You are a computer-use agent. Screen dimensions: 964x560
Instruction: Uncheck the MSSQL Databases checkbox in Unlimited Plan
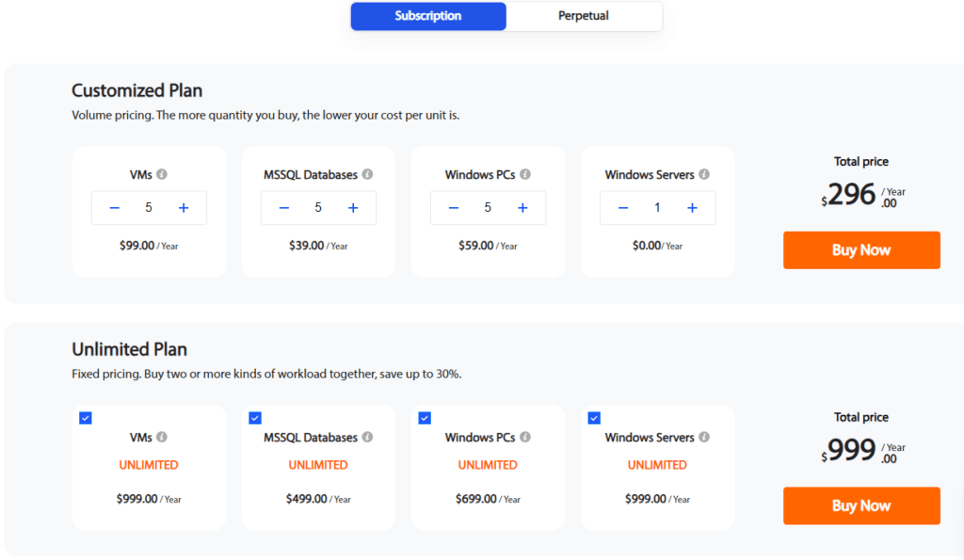click(255, 418)
